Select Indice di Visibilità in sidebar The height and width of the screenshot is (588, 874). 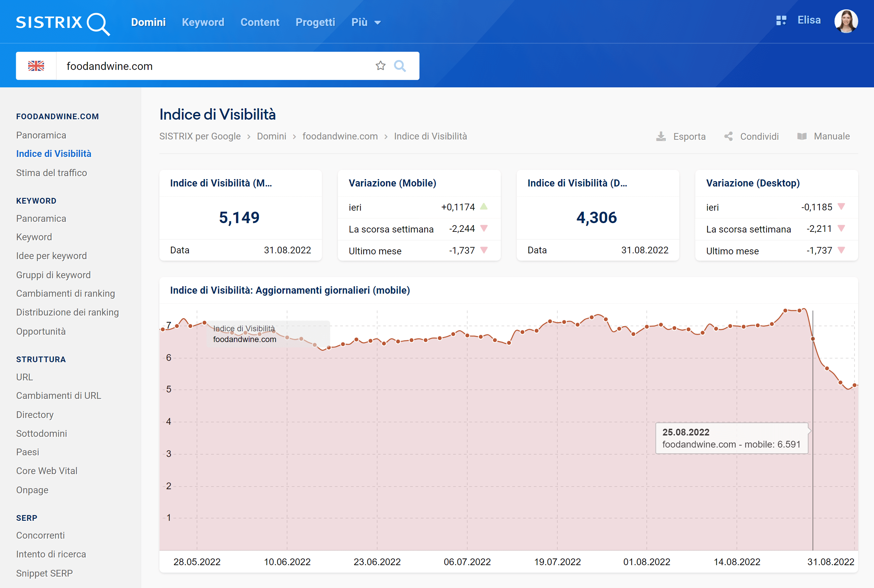coord(54,154)
